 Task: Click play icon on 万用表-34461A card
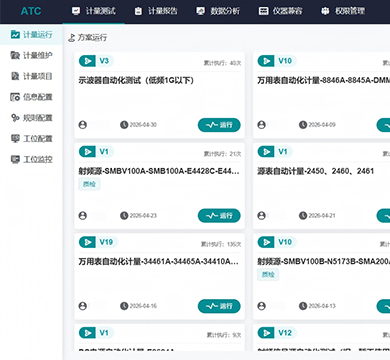(x=87, y=242)
